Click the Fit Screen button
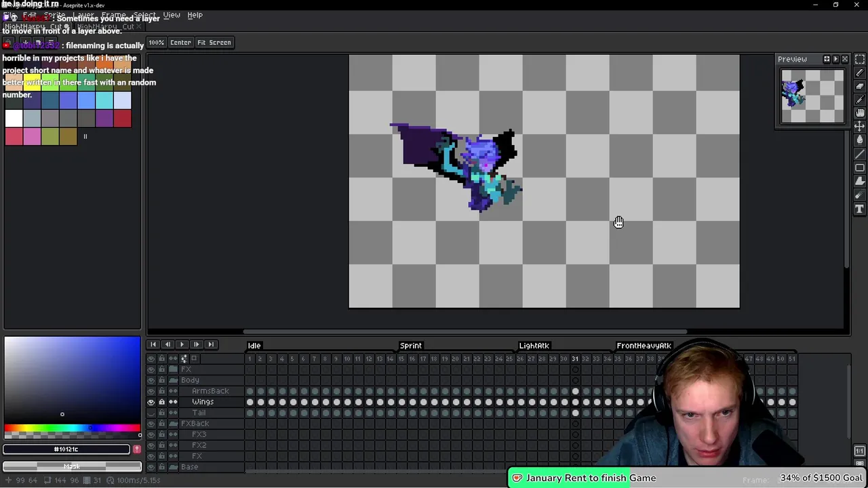868x488 pixels. click(214, 43)
